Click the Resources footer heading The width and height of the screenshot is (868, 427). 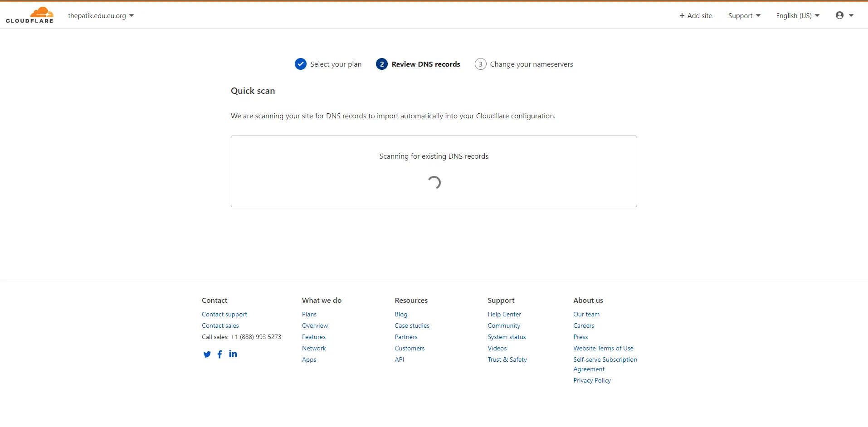(x=411, y=300)
